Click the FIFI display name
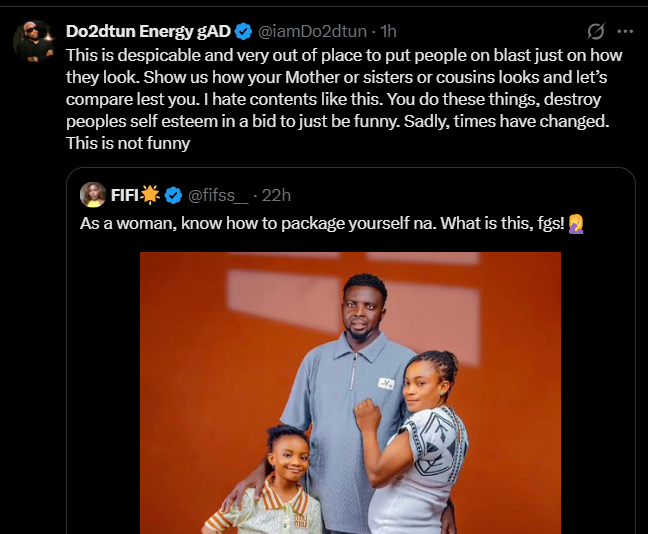 coord(125,194)
